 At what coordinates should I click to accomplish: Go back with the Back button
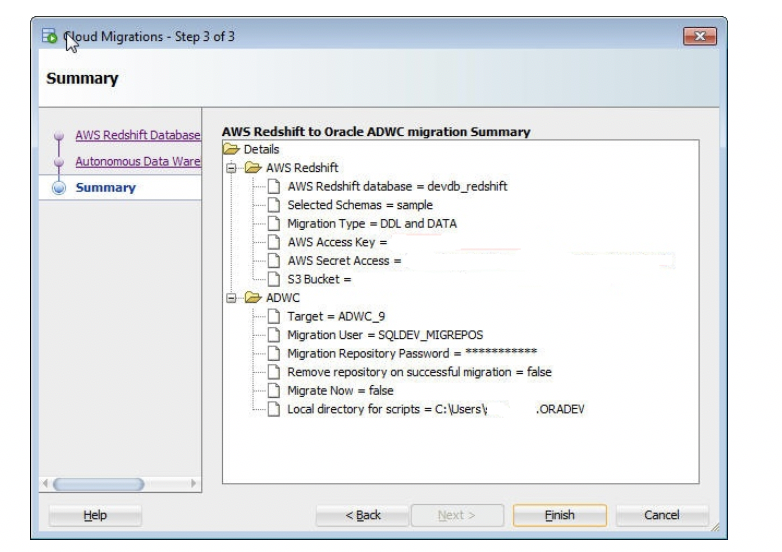363,515
